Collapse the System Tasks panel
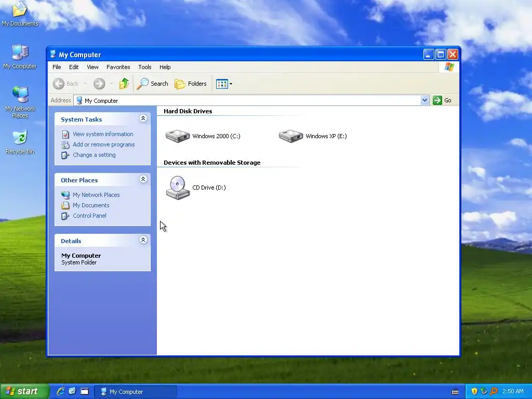Viewport: 532px width, 399px height. (x=143, y=118)
